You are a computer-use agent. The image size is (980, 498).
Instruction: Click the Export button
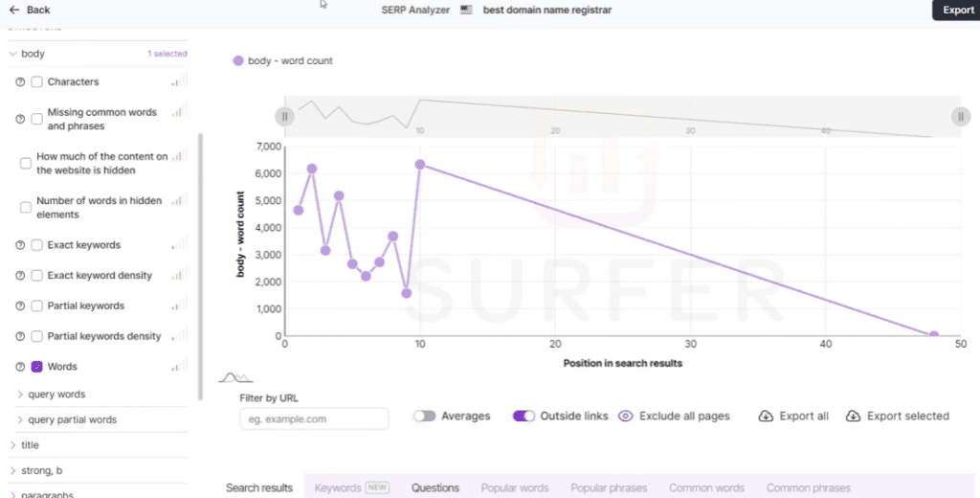pyautogui.click(x=957, y=11)
